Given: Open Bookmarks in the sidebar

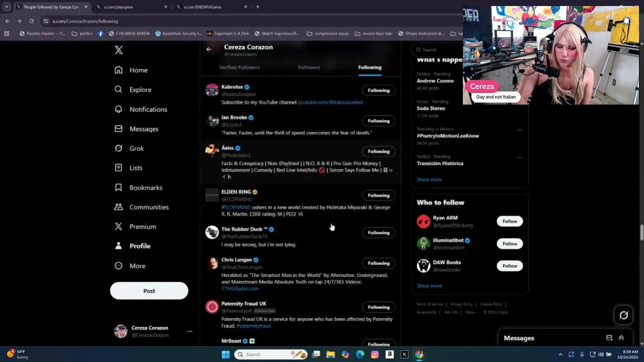Looking at the screenshot, I should coord(138,188).
